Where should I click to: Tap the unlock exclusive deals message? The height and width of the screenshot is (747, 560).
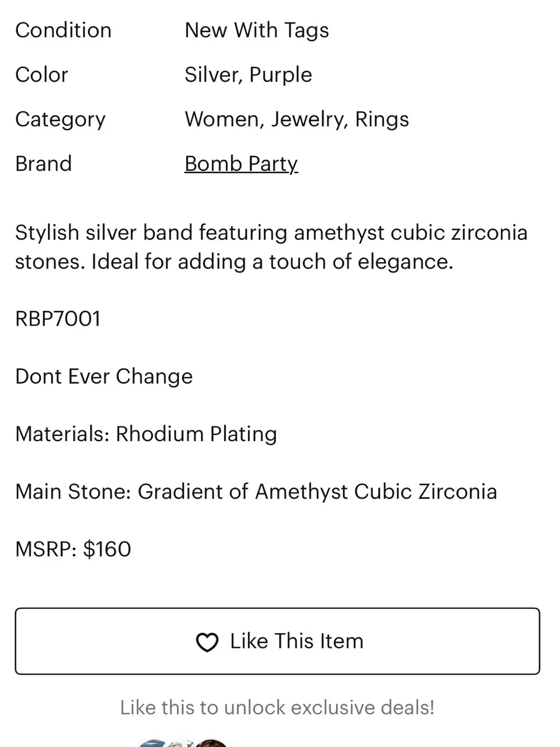277,708
